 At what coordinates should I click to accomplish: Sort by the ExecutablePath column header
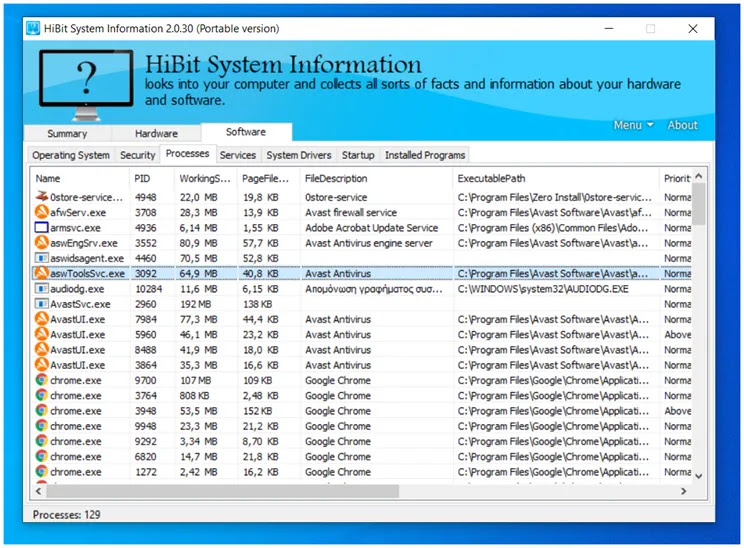556,178
